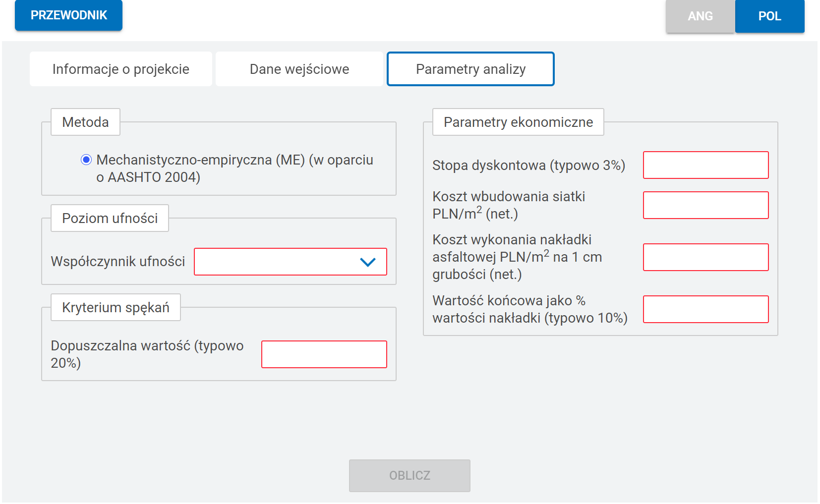Click the Koszt wykonania nakładki asfaltowej field
This screenshot has width=820, height=504.
[x=705, y=257]
